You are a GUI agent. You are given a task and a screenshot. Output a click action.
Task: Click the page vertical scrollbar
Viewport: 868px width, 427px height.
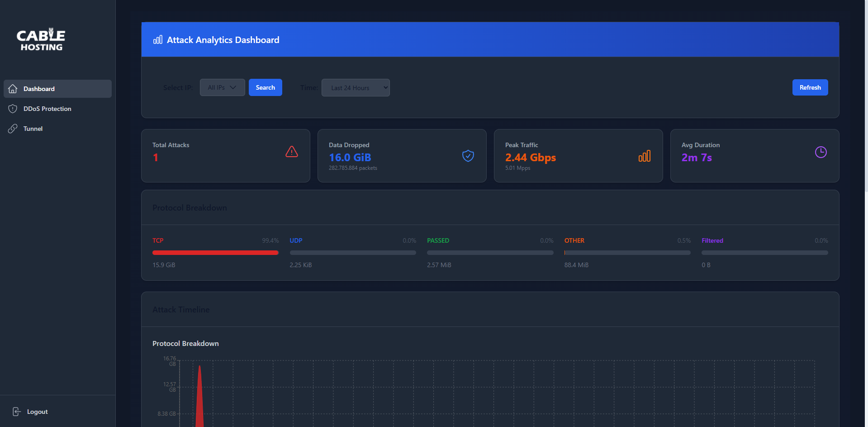pos(866,96)
